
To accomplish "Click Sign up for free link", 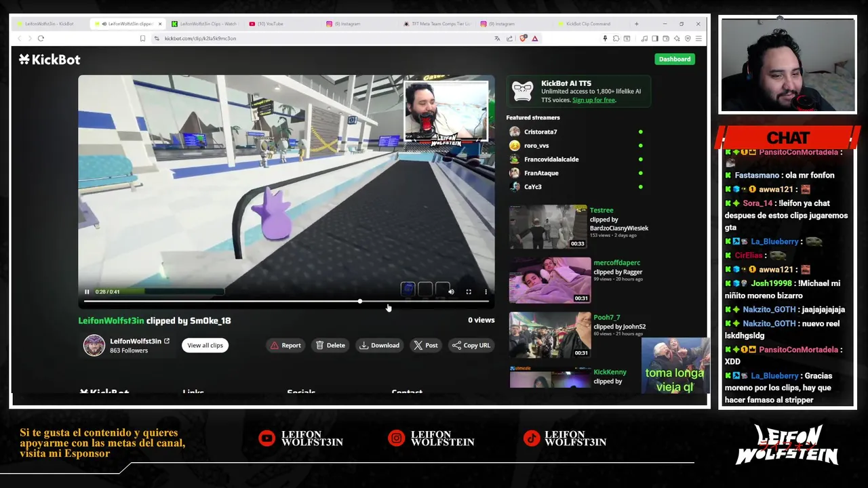I will (x=593, y=100).
